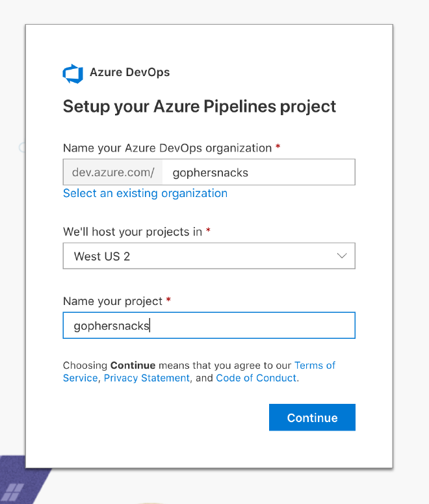Click the Azure DevOps brand text
The image size is (429, 504).
click(x=129, y=72)
